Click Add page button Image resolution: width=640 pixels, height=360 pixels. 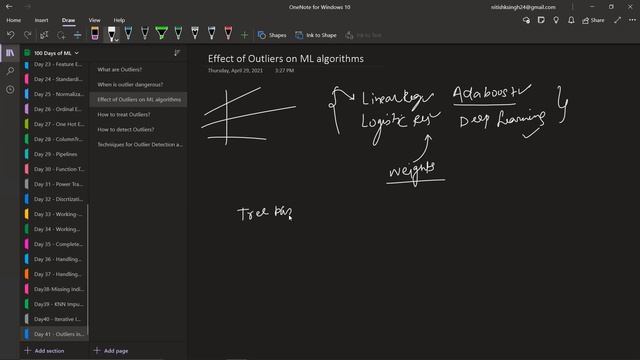(x=111, y=351)
